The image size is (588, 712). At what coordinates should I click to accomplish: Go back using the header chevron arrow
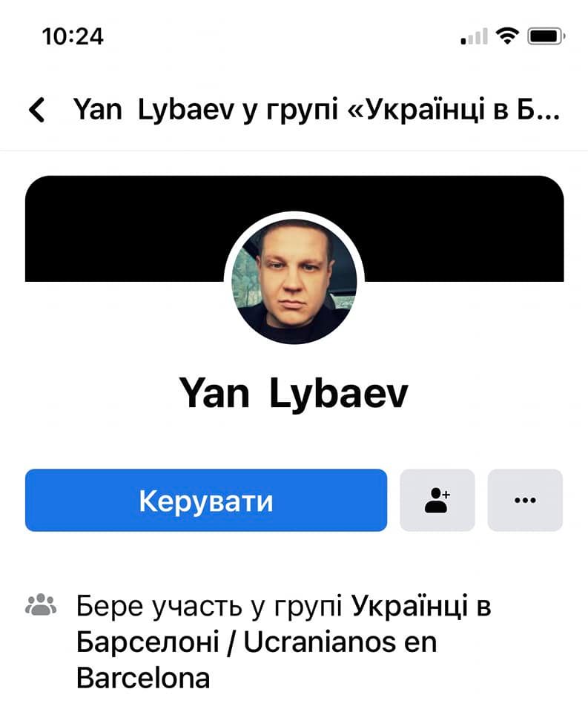point(37,110)
